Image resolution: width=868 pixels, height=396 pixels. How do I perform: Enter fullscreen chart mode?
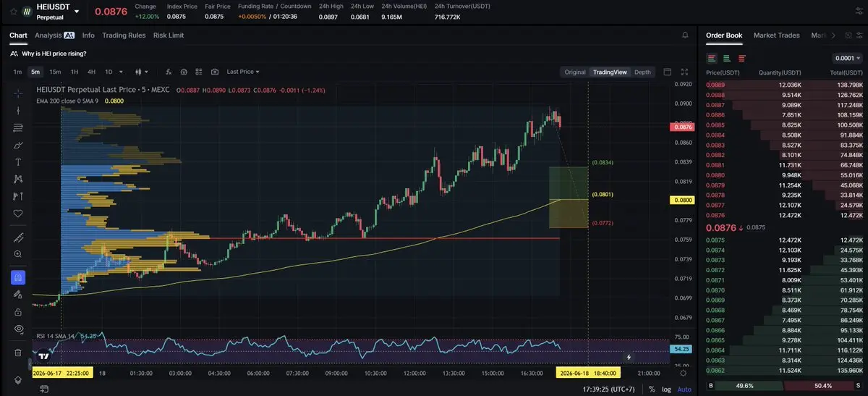point(685,72)
